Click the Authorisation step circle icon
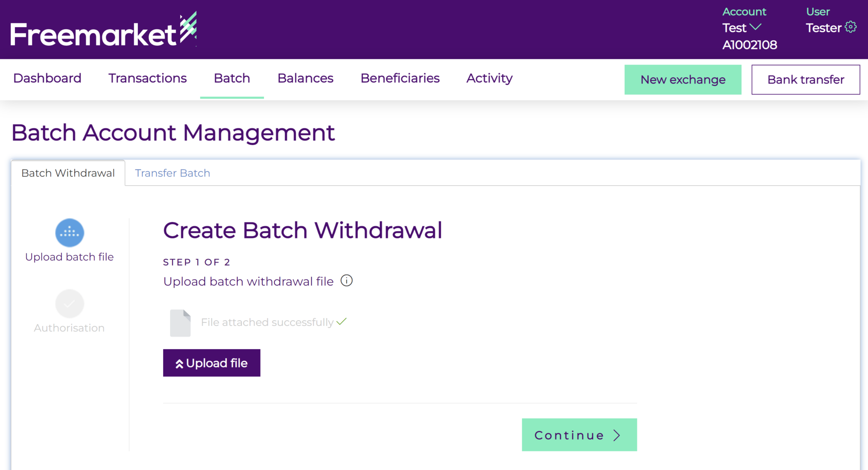The image size is (868, 470). coord(70,304)
